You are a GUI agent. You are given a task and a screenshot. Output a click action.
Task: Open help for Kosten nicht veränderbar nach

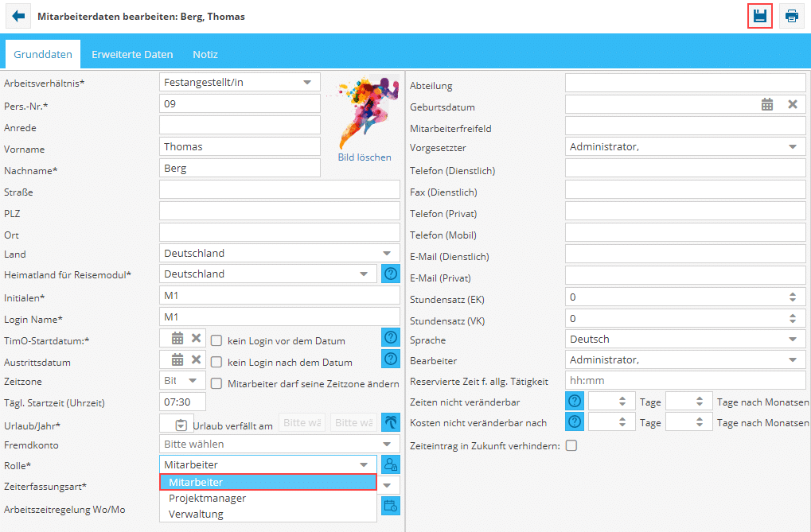[x=574, y=422]
